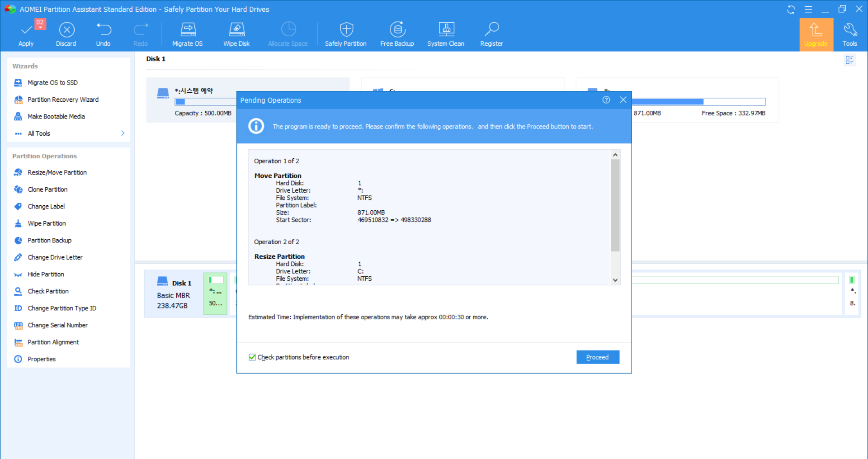Image resolution: width=868 pixels, height=459 pixels.
Task: Click the Redo arrow icon
Action: pyautogui.click(x=141, y=30)
